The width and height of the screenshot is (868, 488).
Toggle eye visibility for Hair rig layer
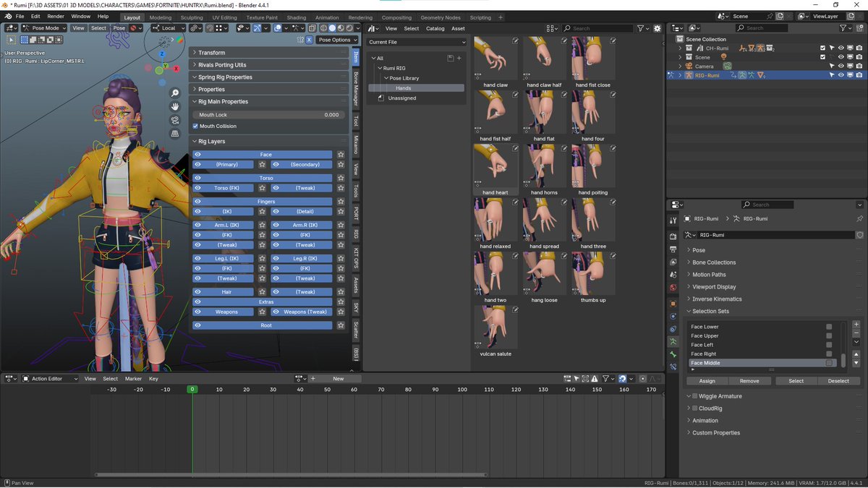pos(197,292)
